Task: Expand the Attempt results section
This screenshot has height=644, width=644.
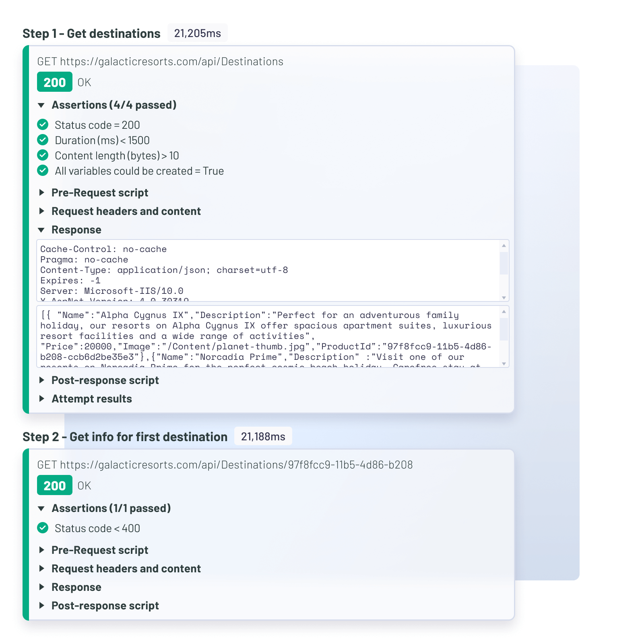Action: click(x=42, y=398)
